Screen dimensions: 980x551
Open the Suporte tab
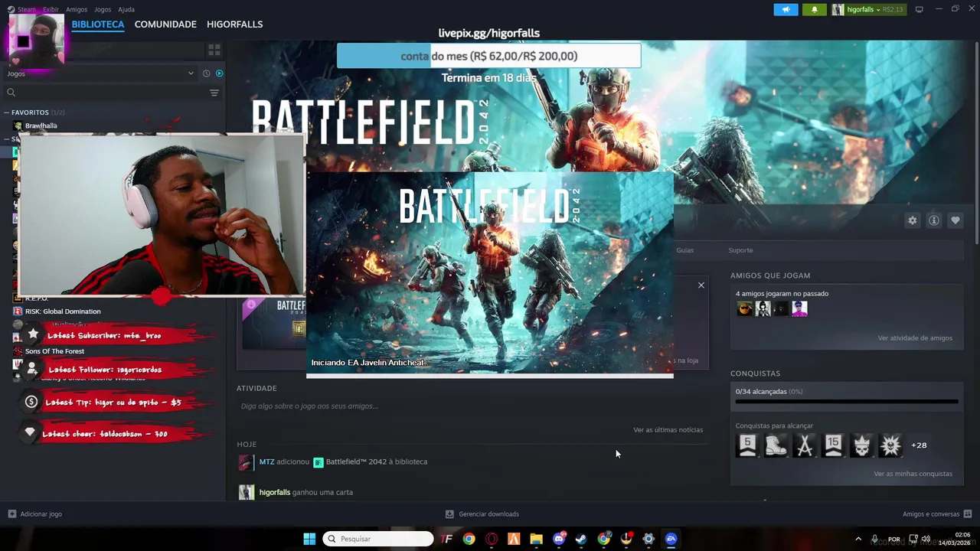coord(740,250)
